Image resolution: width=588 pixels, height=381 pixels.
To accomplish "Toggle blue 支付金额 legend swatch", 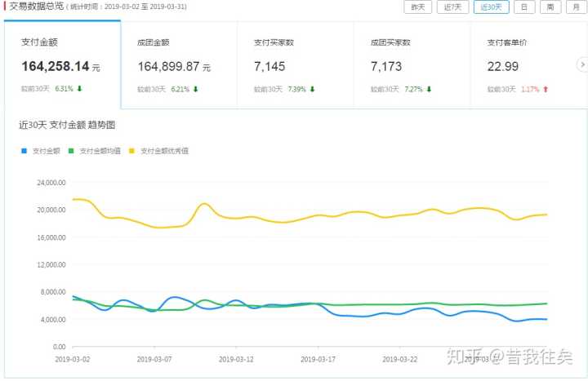I will point(24,151).
